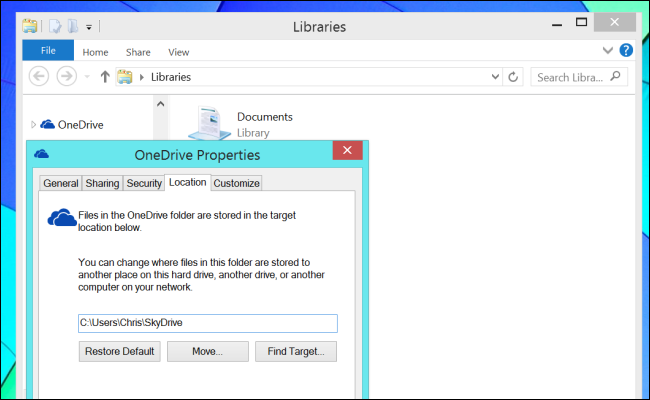Select the Location tab
Screen dimensions: 650x400
tap(187, 182)
